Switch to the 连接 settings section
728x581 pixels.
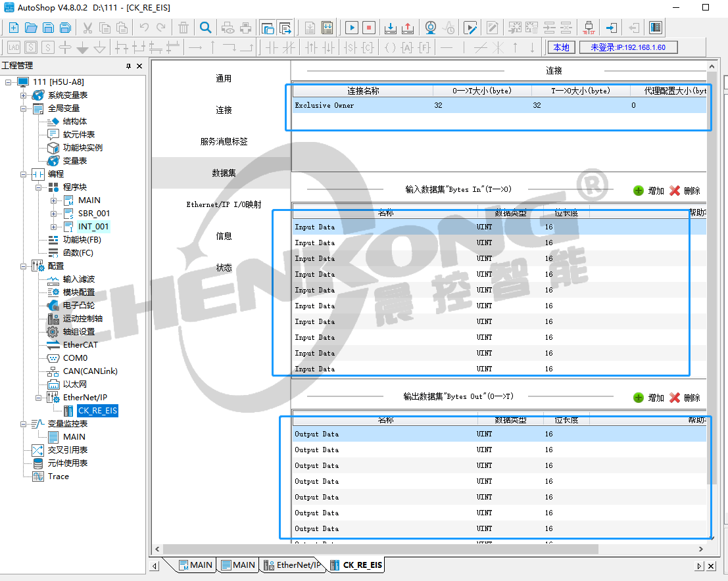(x=224, y=110)
